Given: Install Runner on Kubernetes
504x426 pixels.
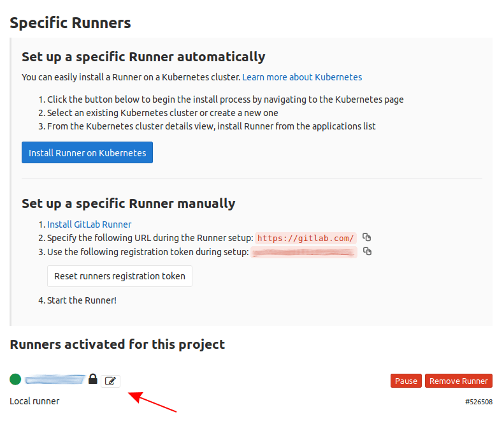Looking at the screenshot, I should [x=87, y=152].
